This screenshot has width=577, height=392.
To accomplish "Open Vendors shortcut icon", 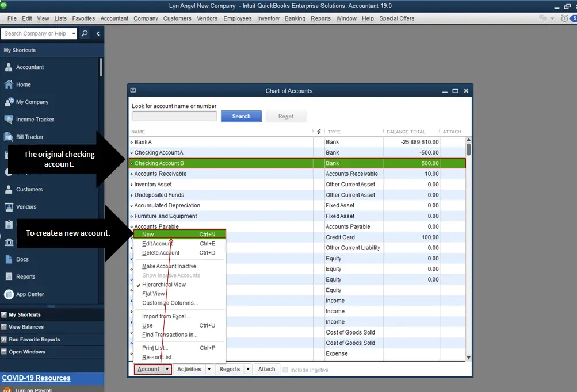I will point(9,207).
